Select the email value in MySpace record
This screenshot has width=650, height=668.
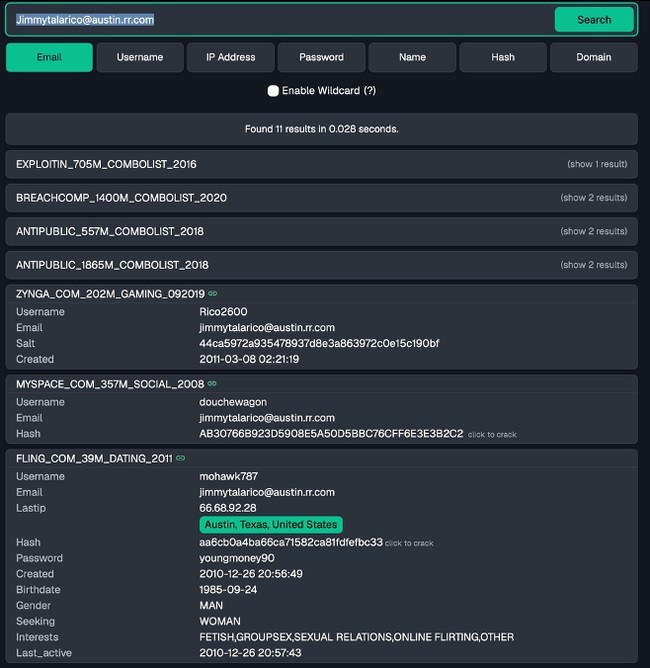[x=267, y=418]
